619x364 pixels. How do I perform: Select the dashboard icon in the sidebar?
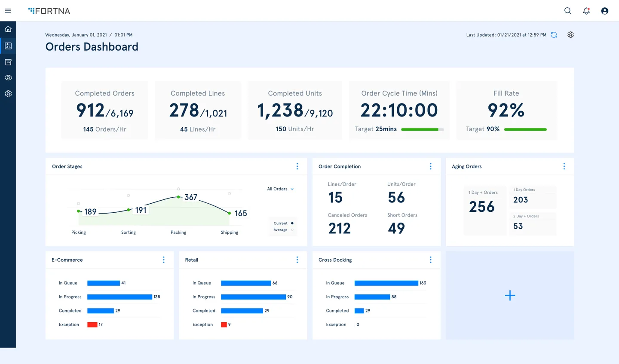[x=8, y=46]
